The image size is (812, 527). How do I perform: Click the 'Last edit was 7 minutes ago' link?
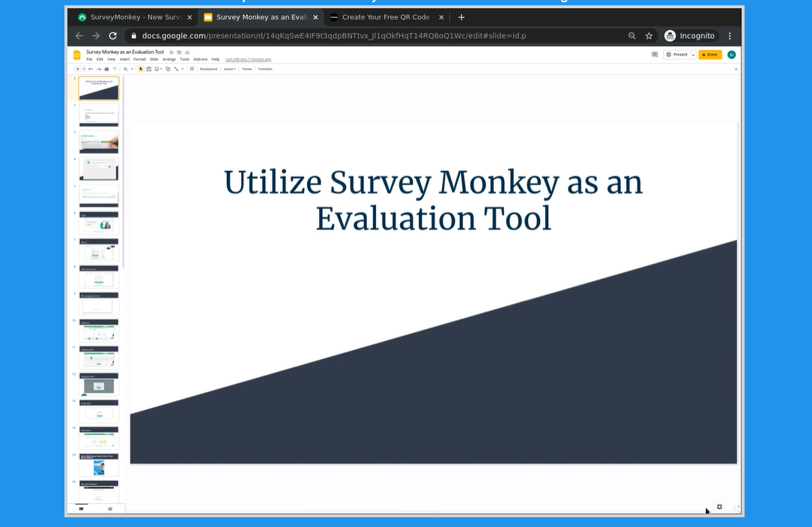click(248, 59)
